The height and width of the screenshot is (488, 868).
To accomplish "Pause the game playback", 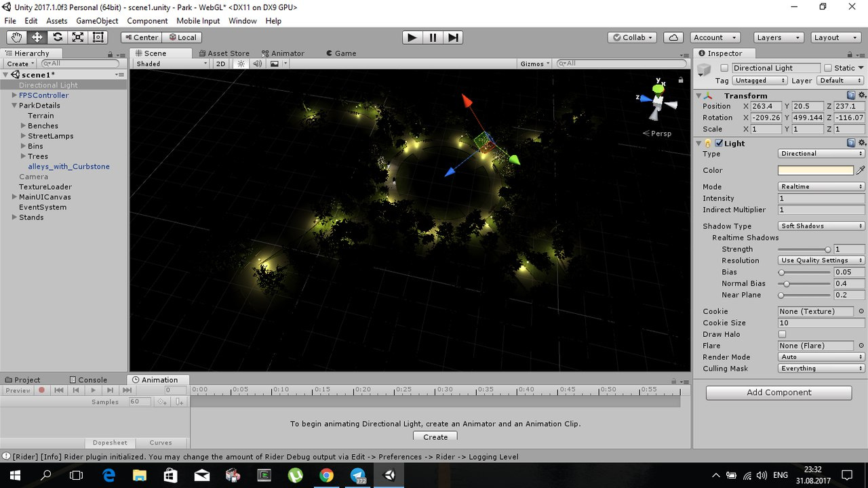I will tap(433, 37).
